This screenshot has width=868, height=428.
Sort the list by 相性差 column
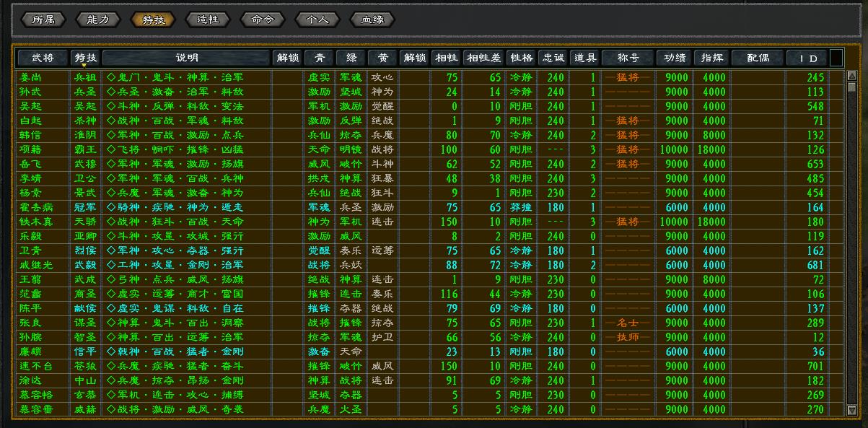pyautogui.click(x=483, y=58)
